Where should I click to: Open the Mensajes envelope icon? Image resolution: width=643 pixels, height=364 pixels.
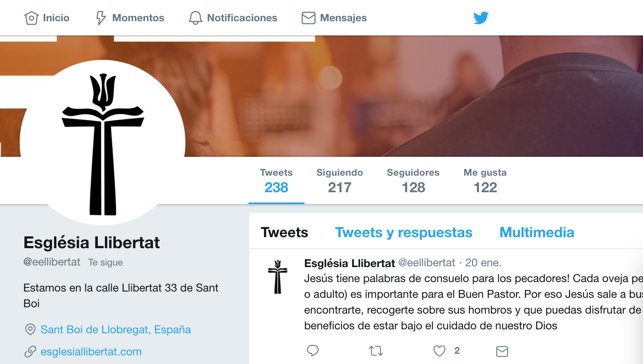tap(308, 18)
